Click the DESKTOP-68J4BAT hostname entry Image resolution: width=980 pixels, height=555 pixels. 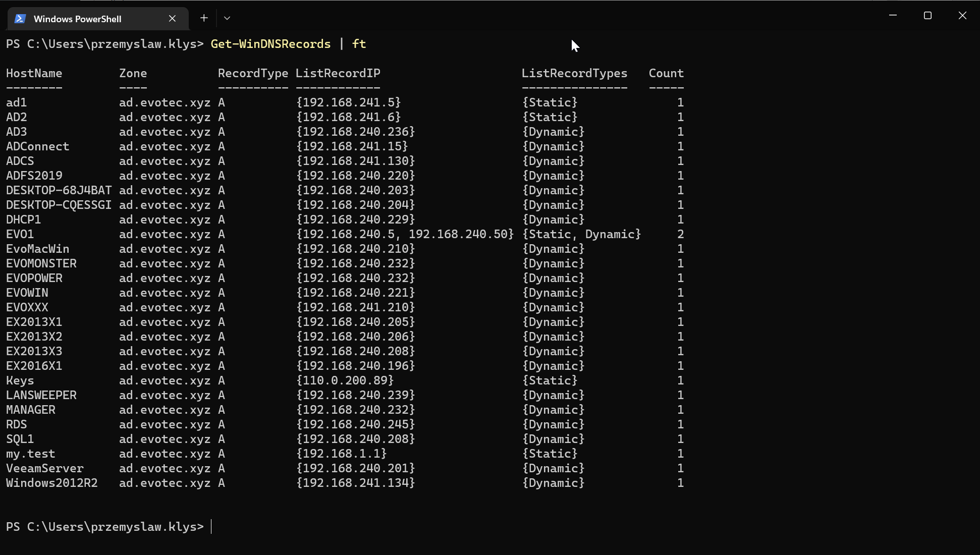click(59, 190)
